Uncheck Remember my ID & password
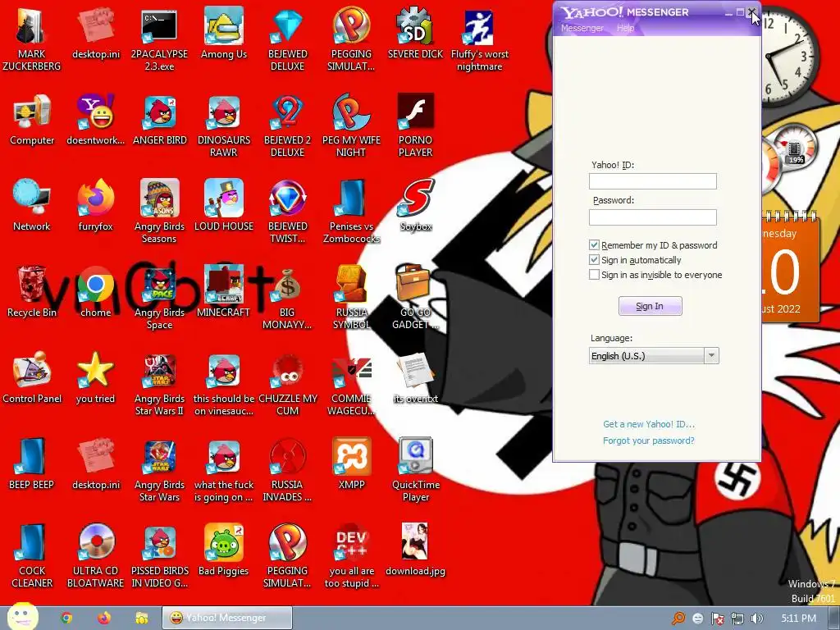Image resolution: width=840 pixels, height=630 pixels. click(594, 244)
